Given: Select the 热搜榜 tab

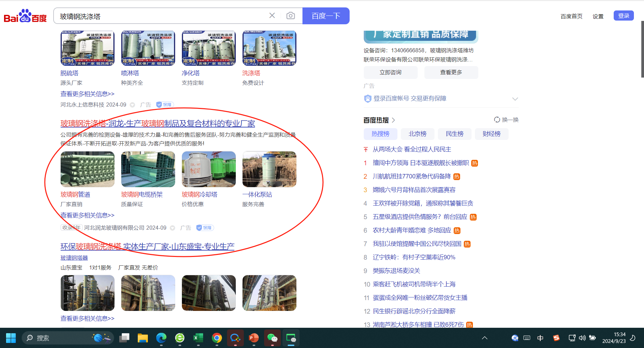Looking at the screenshot, I should (381, 134).
